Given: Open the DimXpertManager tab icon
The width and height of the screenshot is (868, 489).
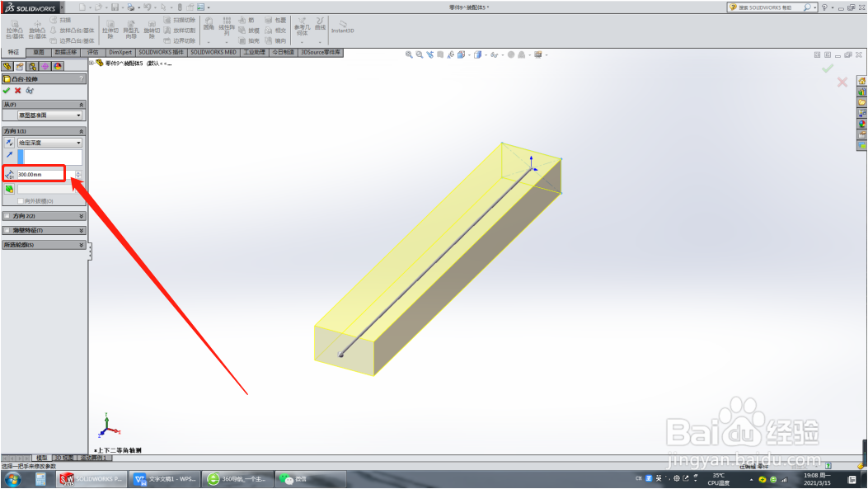Looking at the screenshot, I should pyautogui.click(x=45, y=67).
